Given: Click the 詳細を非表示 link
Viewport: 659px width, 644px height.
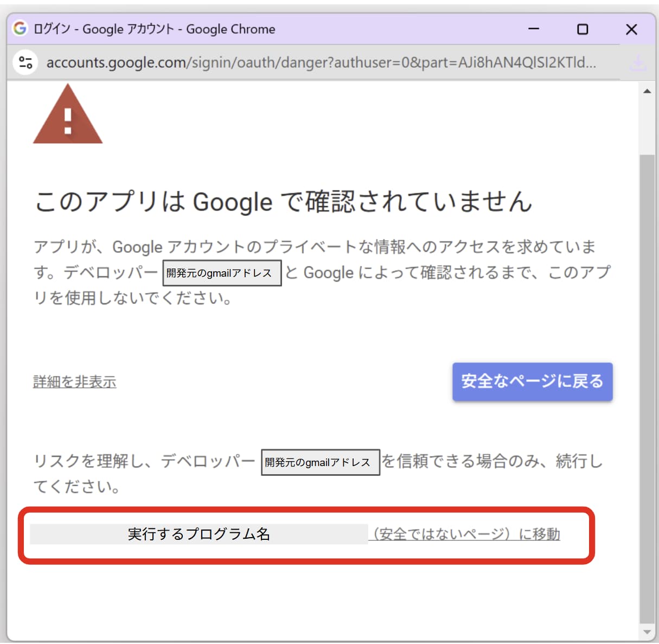Looking at the screenshot, I should click(x=75, y=382).
